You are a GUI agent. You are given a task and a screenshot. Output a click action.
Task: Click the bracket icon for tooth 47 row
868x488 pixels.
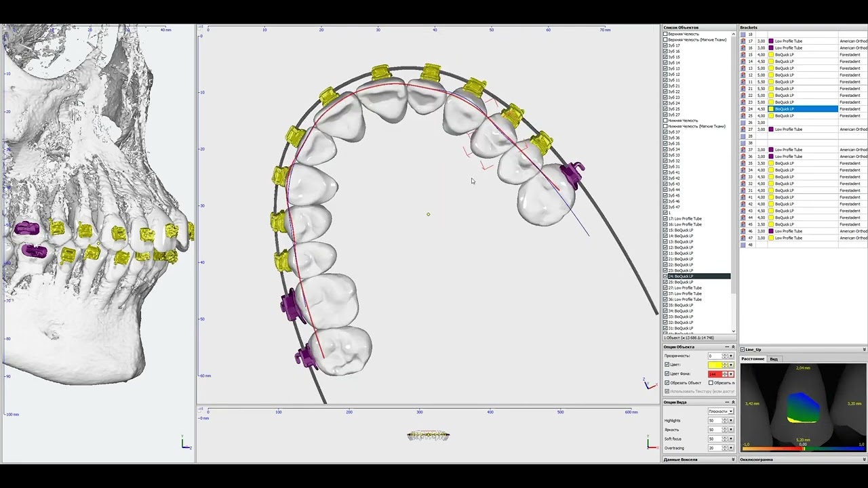click(x=743, y=238)
